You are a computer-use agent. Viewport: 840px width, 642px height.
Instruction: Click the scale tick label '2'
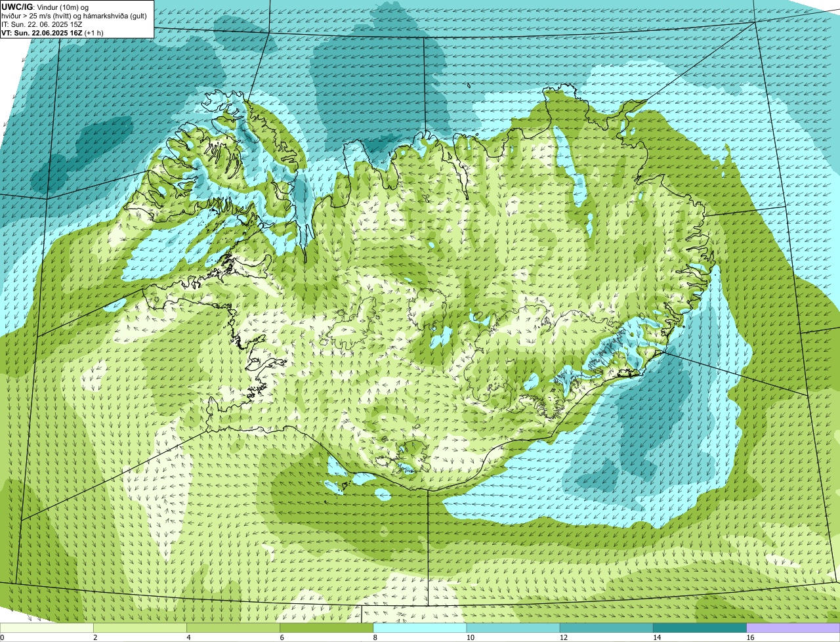coord(95,637)
